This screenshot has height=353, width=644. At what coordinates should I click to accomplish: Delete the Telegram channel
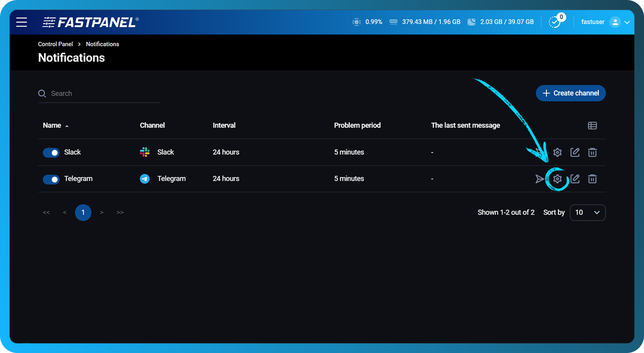pos(593,179)
